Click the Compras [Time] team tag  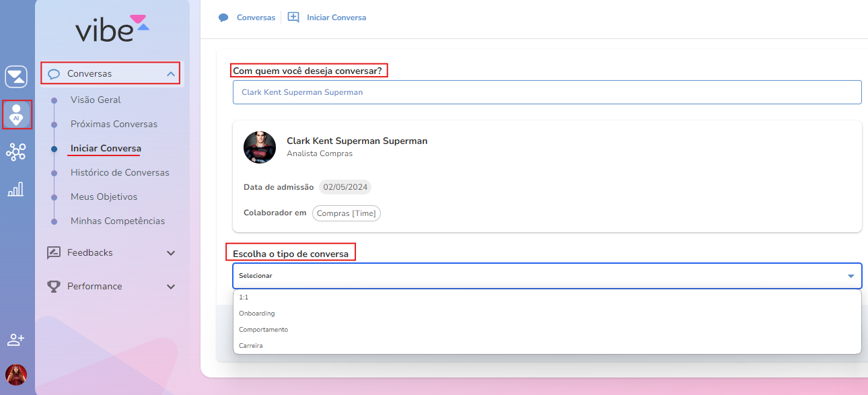tap(347, 213)
